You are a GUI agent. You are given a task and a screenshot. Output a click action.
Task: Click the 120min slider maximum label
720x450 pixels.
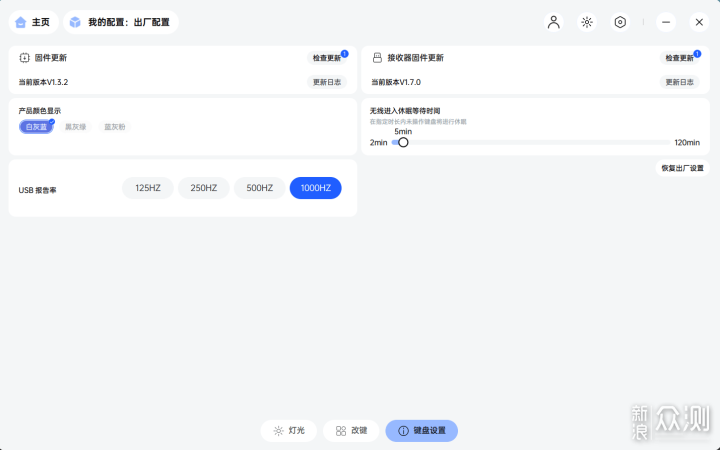tap(687, 142)
